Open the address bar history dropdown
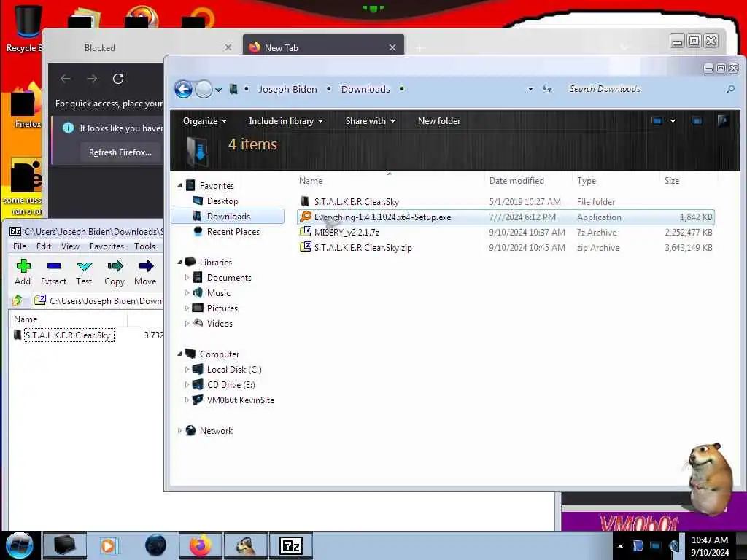This screenshot has height=560, width=747. point(530,89)
